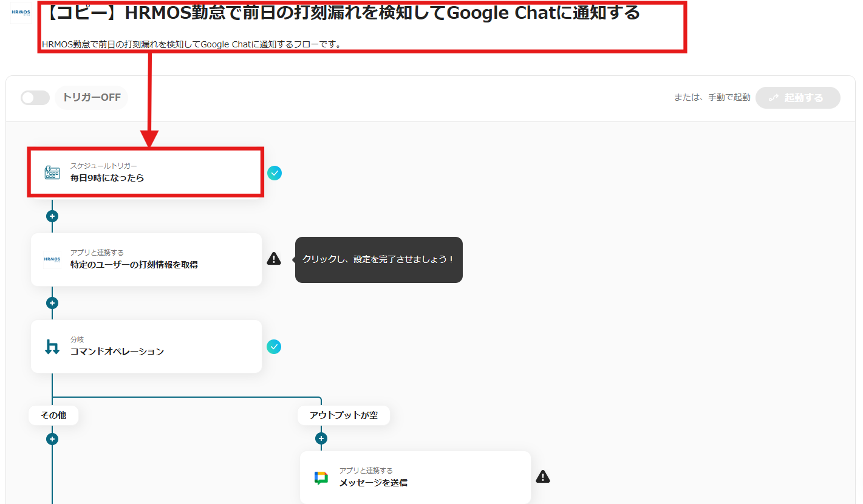Click the flow title 【コピー】HRMOS勤怠で前日の打刻漏れ

pos(341,13)
